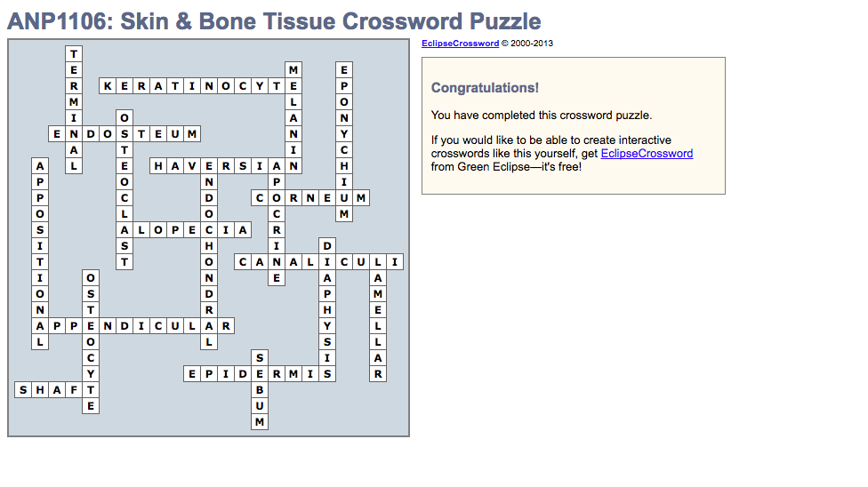
Task: Select the vertical MELANIN entry
Action: tap(293, 118)
